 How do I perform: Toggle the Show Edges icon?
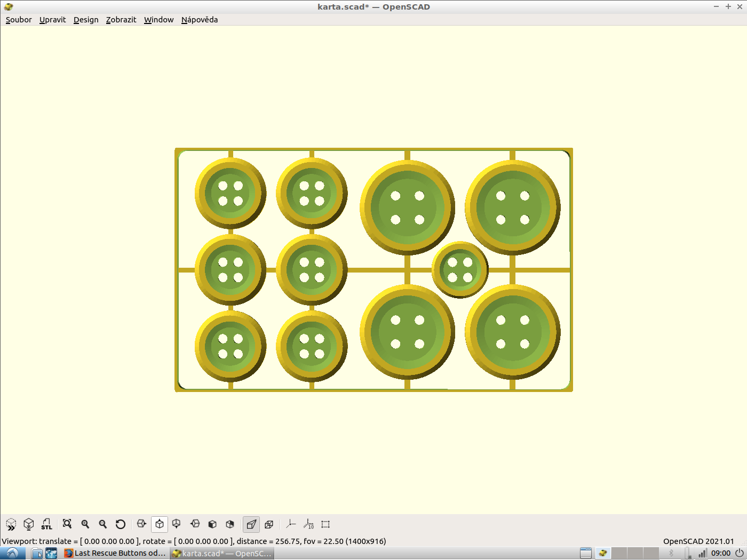tap(326, 524)
